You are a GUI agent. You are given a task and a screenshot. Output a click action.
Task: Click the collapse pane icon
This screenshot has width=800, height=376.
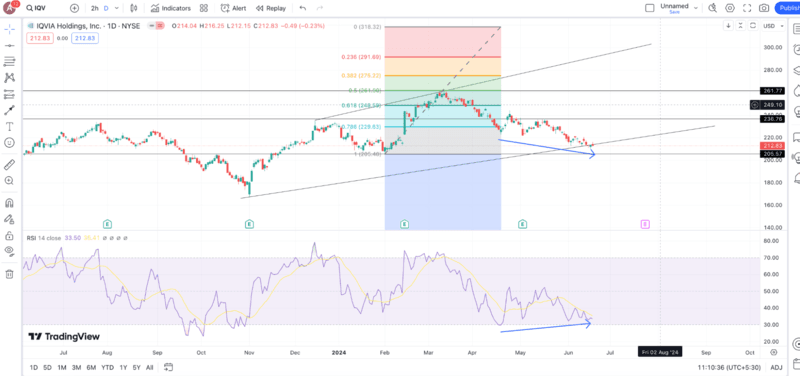click(740, 26)
